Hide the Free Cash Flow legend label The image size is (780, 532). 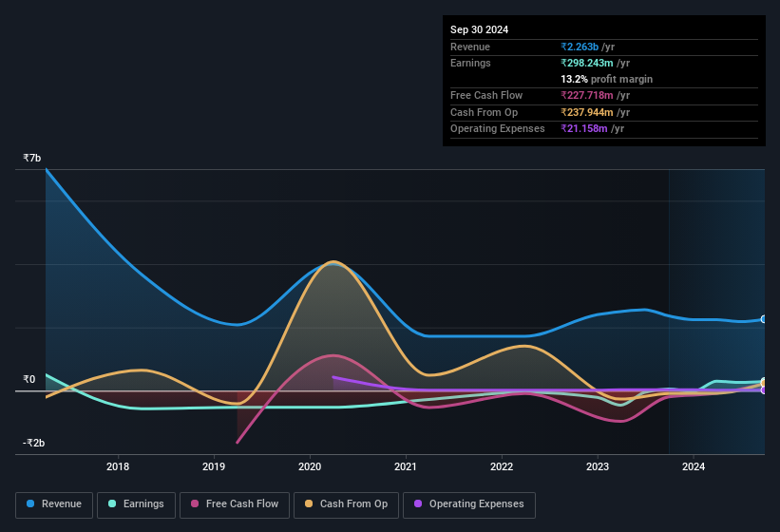pyautogui.click(x=242, y=504)
